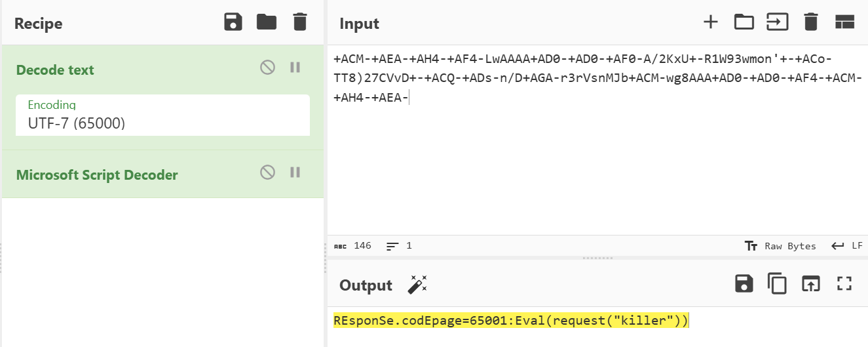Disable the Decode text operation

click(267, 67)
